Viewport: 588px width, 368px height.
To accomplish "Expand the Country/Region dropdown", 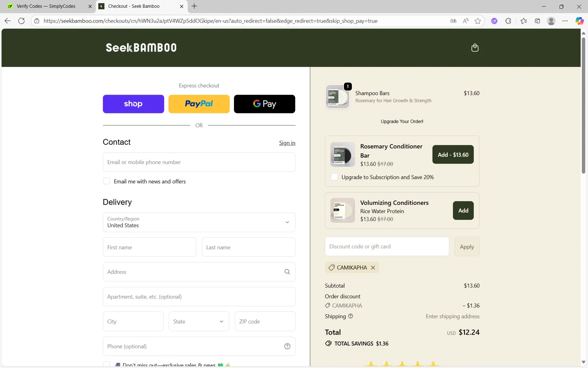I will coord(199,222).
